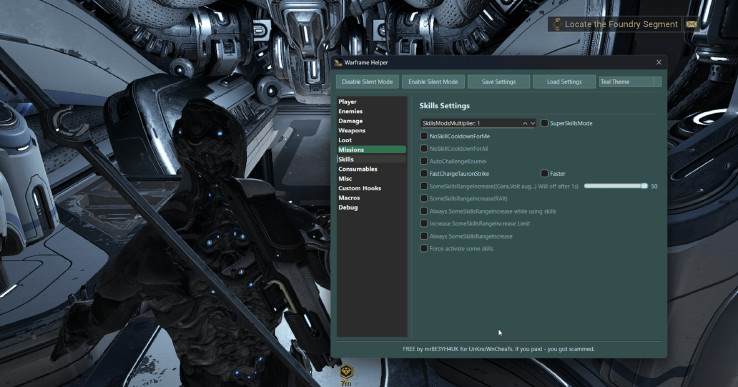
Task: Decrease SkillsModsMultiplier with the down arrow
Action: pyautogui.click(x=533, y=123)
